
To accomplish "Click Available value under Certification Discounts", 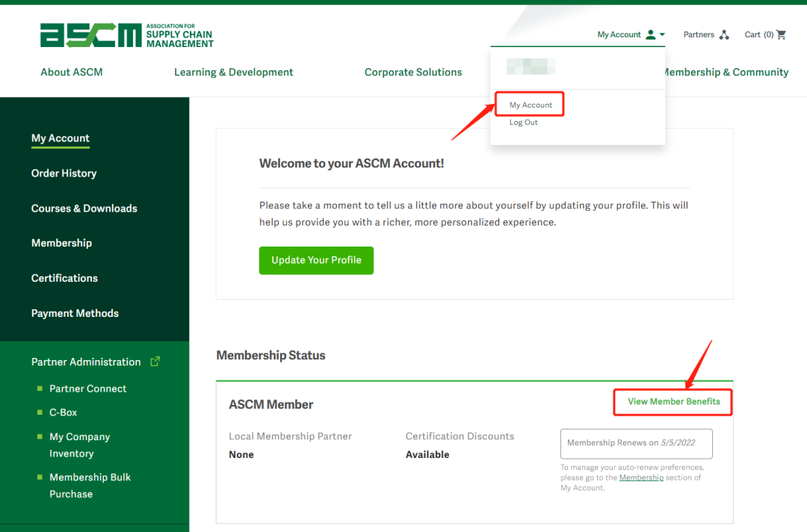I will point(427,455).
